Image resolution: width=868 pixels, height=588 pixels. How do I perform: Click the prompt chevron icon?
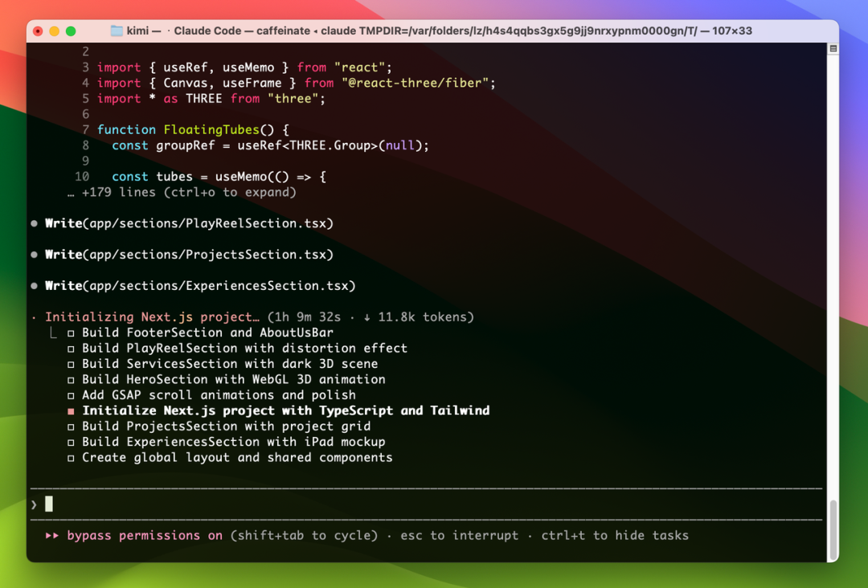(35, 504)
